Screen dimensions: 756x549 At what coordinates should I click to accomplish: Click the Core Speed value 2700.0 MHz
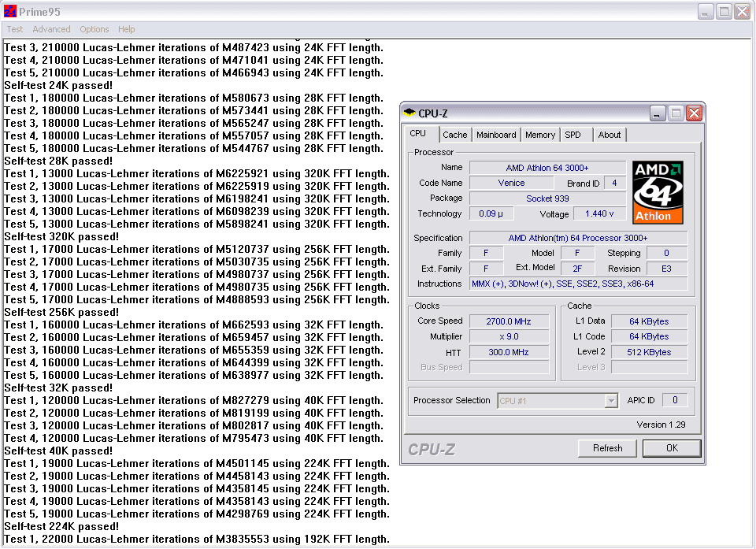click(509, 321)
